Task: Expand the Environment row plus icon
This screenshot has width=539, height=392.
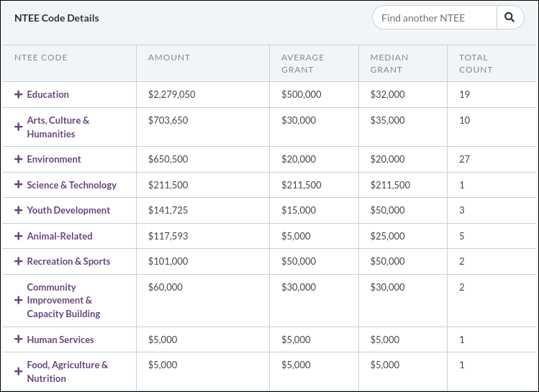Action: (19, 159)
